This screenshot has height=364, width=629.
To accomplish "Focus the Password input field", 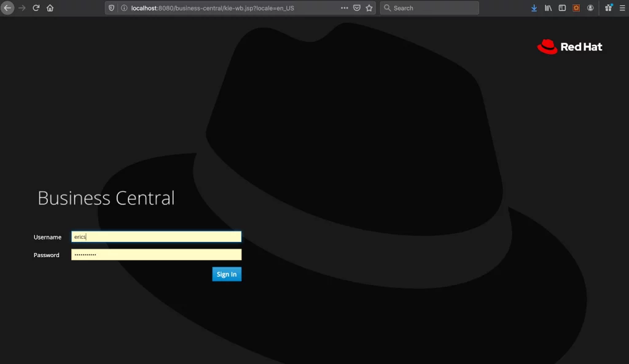I will [157, 255].
